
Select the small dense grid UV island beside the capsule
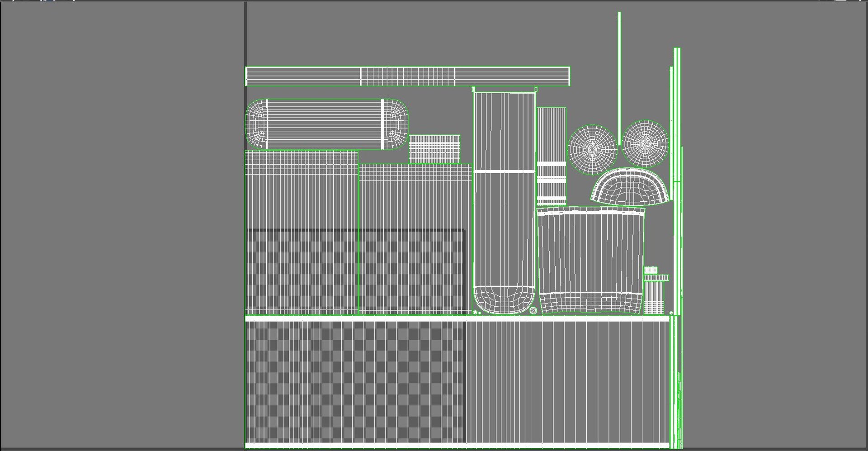pyautogui.click(x=434, y=149)
